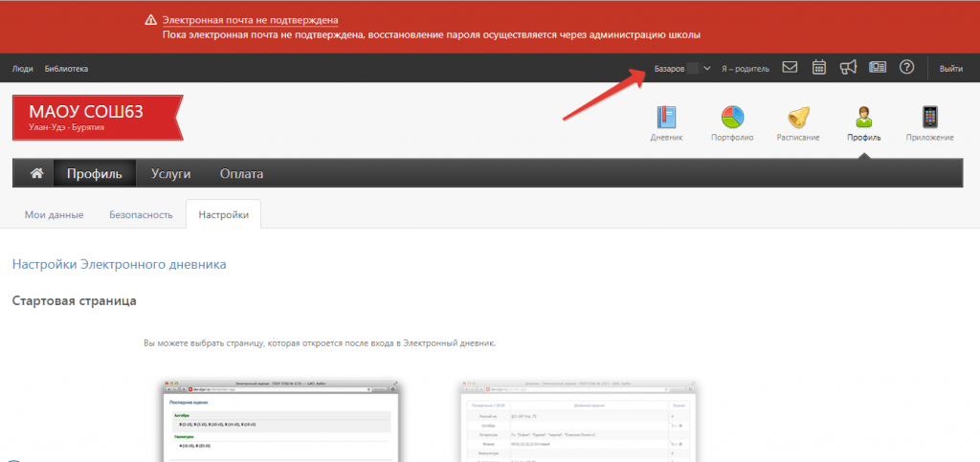This screenshot has width=980, height=462.
Task: Click Выйти to log out
Action: [x=951, y=69]
